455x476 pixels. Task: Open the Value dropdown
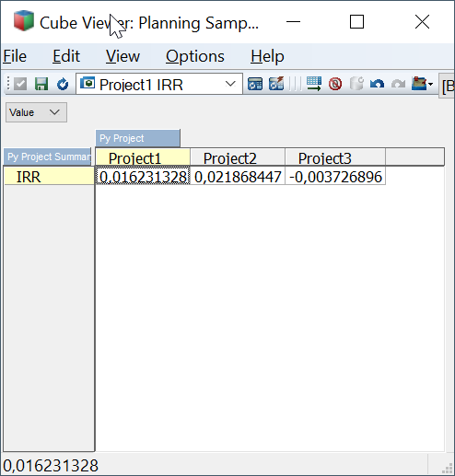coord(36,112)
